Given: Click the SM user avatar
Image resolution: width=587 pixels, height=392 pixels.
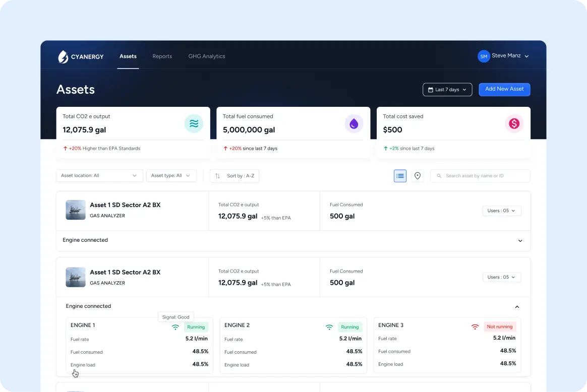Looking at the screenshot, I should pos(484,56).
